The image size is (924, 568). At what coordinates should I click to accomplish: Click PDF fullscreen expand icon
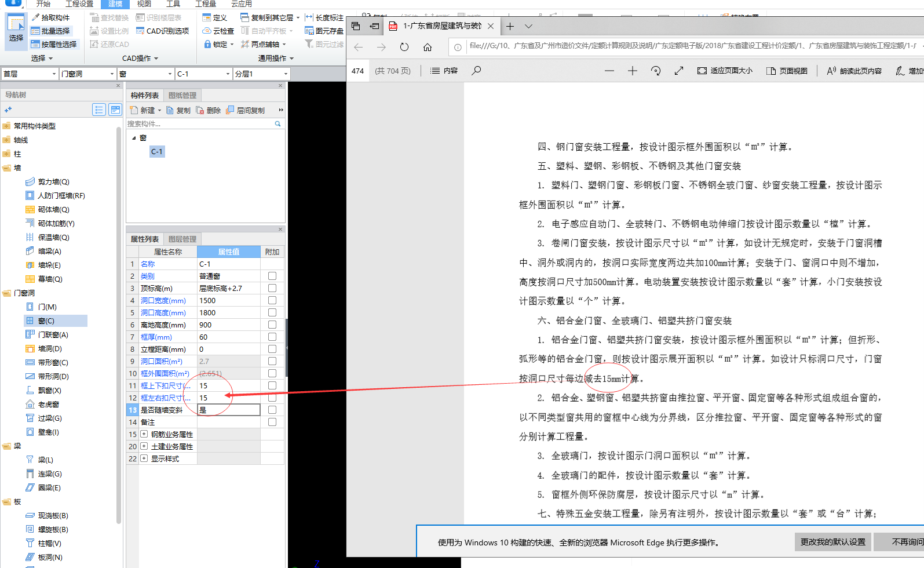[679, 71]
